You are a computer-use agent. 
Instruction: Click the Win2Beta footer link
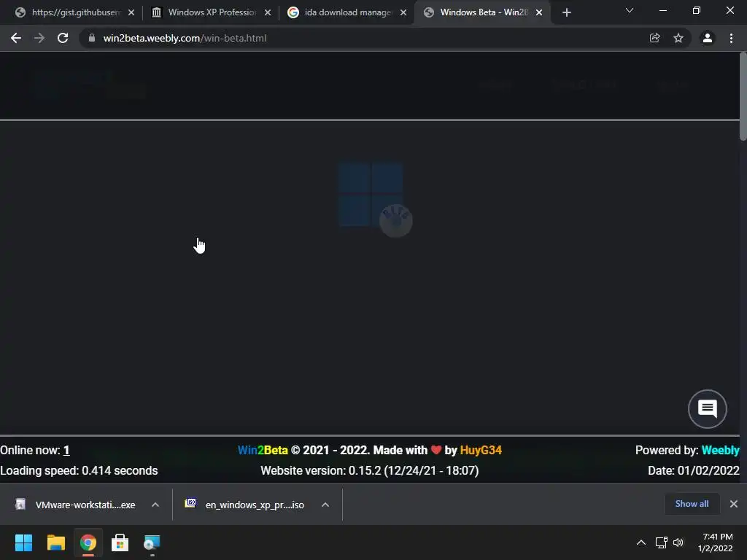coord(263,450)
